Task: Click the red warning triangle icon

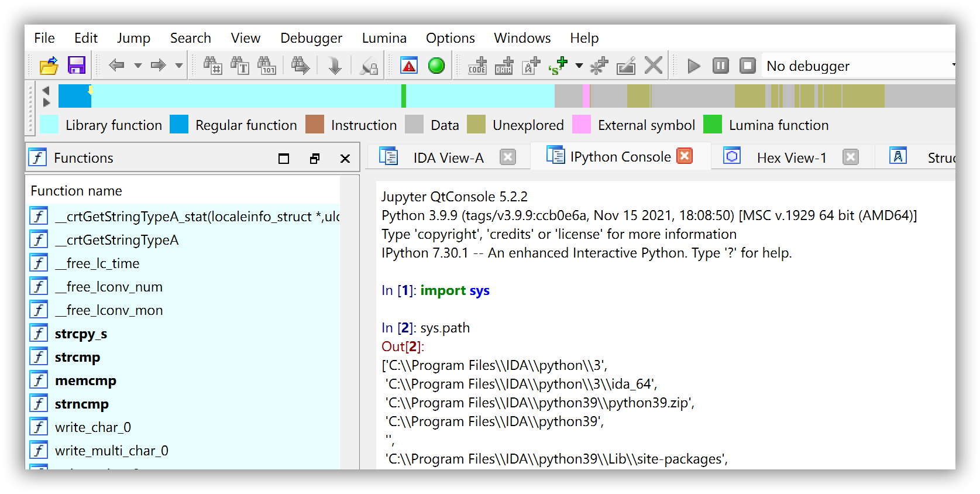Action: (409, 66)
